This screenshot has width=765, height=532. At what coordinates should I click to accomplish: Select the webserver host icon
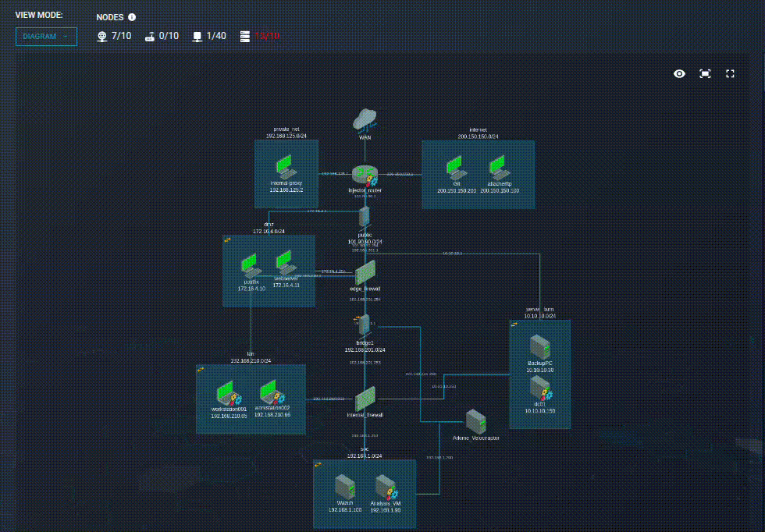286,262
